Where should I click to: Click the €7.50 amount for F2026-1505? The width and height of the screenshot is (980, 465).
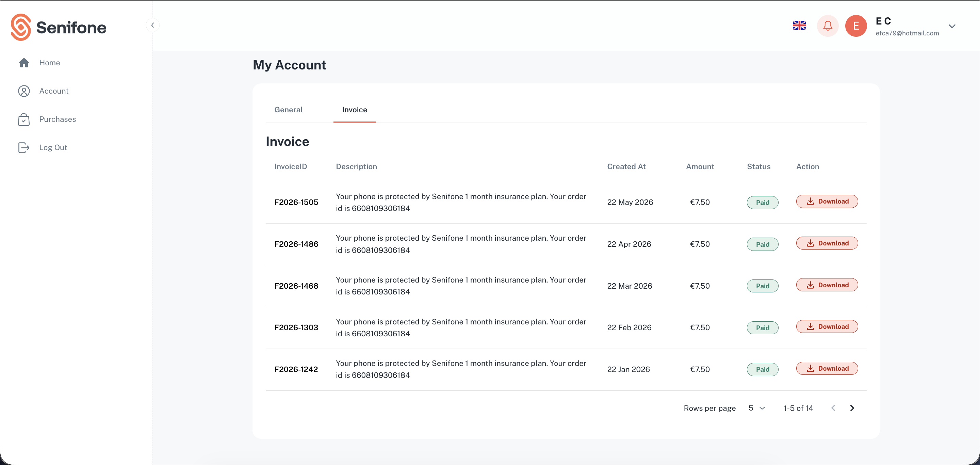[x=700, y=202]
